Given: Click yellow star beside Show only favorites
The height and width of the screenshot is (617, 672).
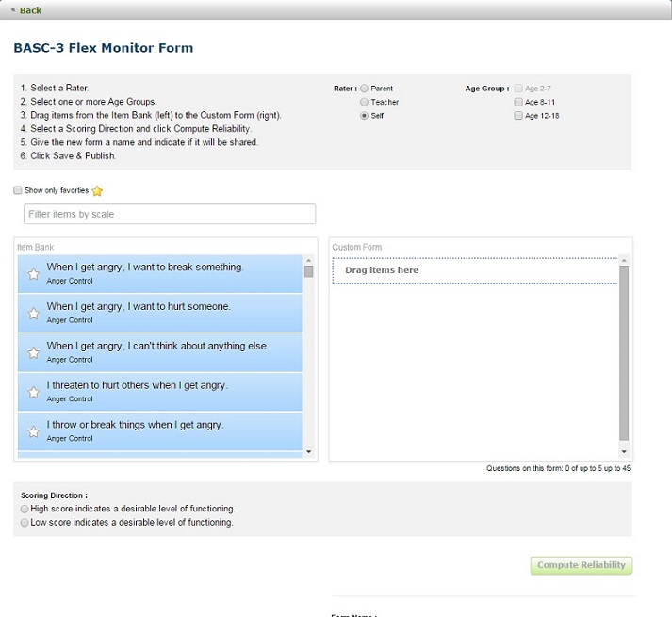Looking at the screenshot, I should (x=97, y=191).
